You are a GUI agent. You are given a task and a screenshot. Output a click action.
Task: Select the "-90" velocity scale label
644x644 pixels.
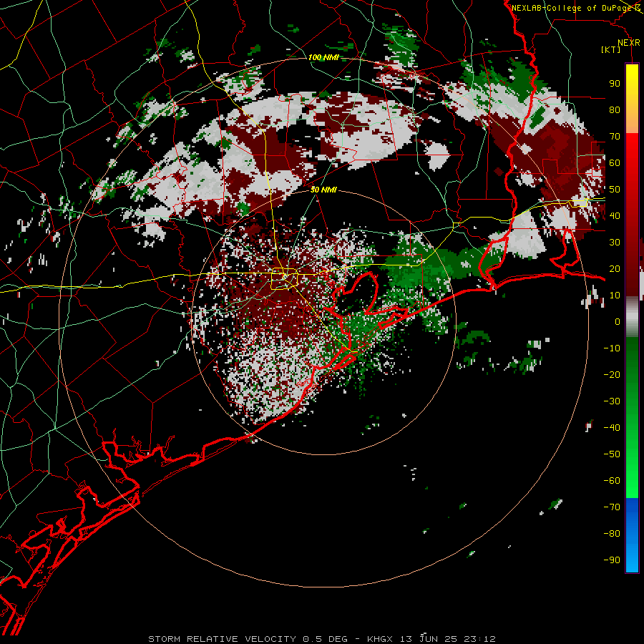[x=612, y=560]
